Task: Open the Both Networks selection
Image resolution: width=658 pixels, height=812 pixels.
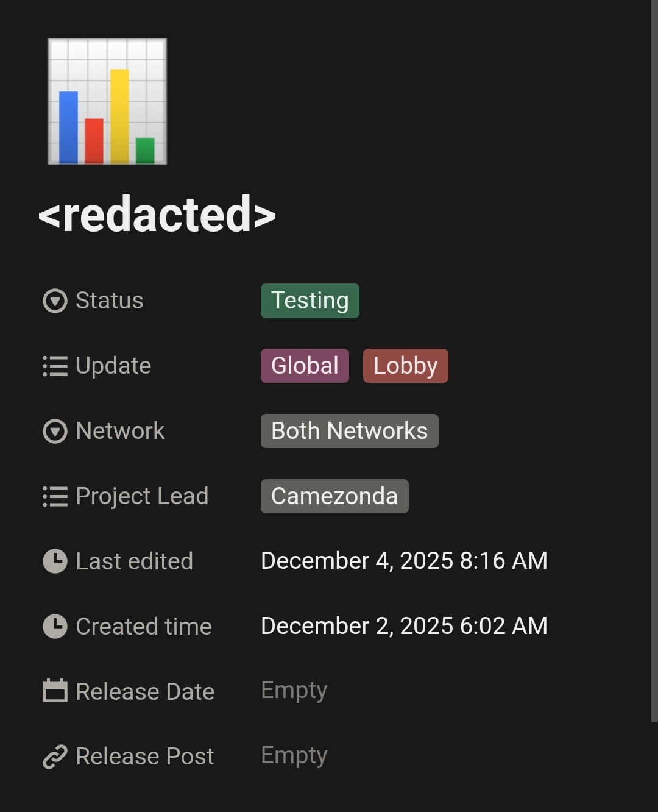Action: tap(350, 431)
